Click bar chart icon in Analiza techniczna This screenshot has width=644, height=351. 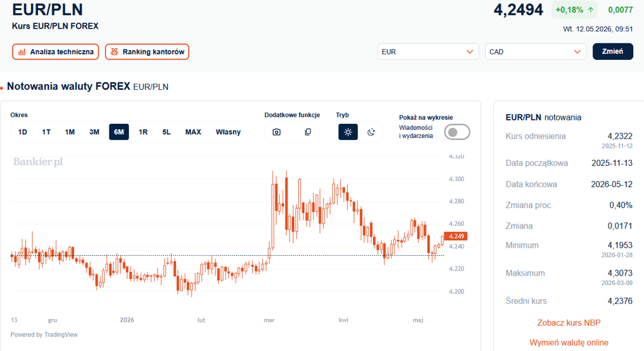click(x=22, y=52)
